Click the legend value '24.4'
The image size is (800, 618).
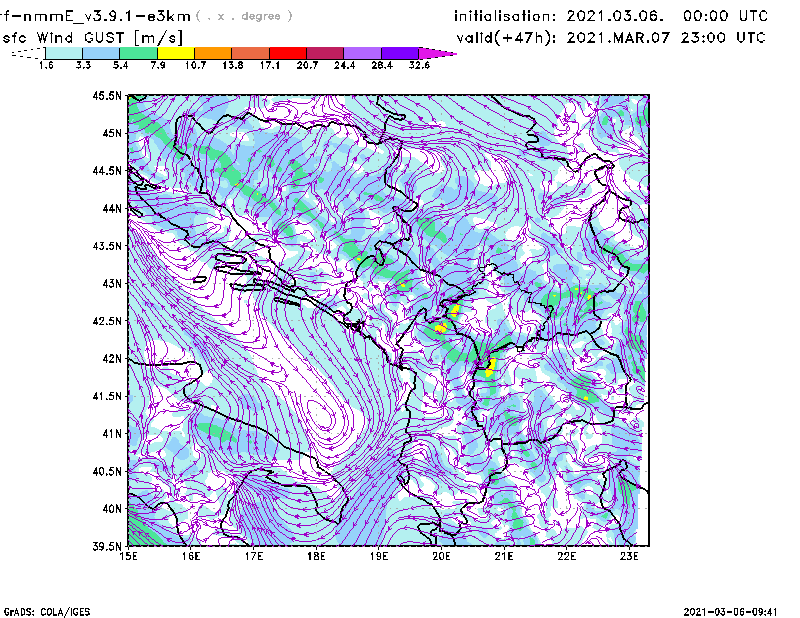[x=344, y=65]
